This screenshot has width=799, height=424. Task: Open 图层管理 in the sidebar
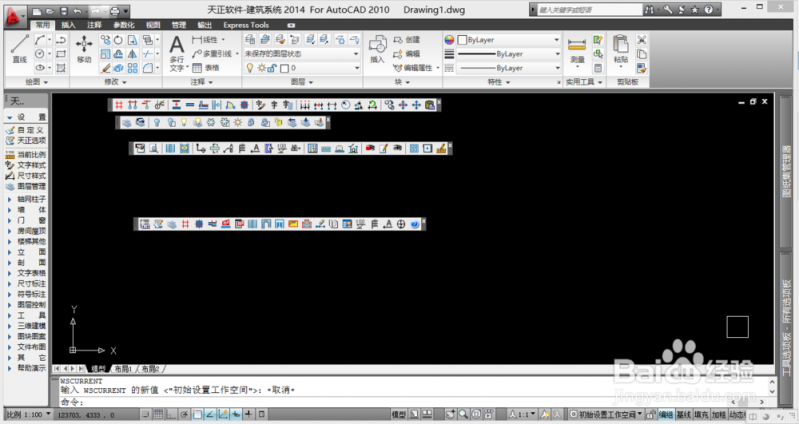point(26,186)
